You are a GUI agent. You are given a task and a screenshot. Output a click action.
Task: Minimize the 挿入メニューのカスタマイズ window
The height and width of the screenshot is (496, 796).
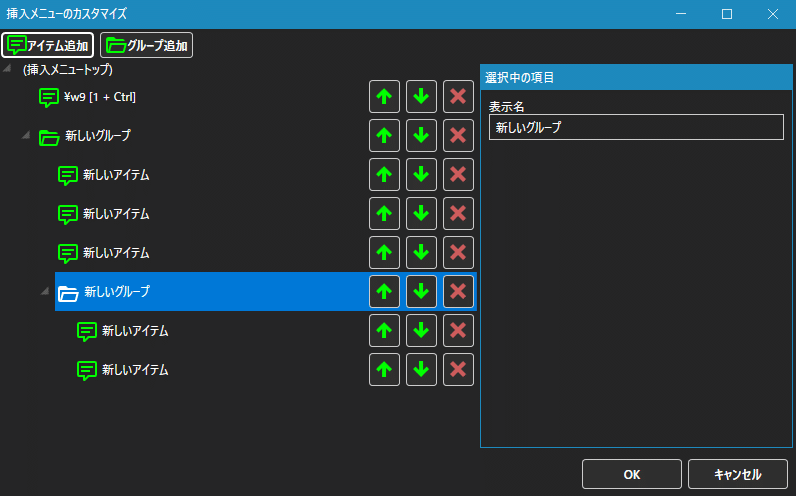click(681, 14)
